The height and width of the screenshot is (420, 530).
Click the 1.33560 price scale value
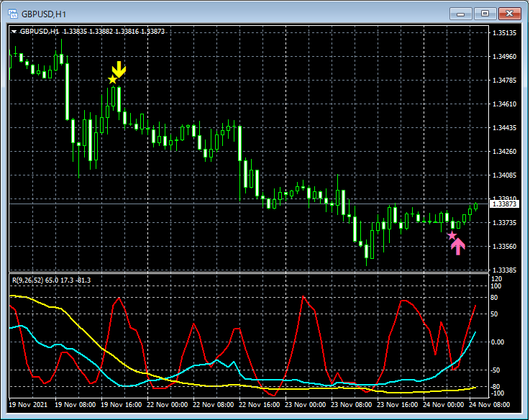point(505,246)
